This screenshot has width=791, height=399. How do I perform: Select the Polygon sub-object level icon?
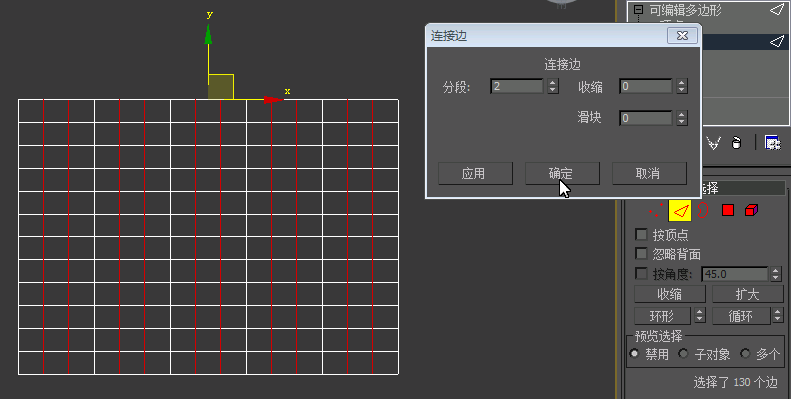point(727,210)
